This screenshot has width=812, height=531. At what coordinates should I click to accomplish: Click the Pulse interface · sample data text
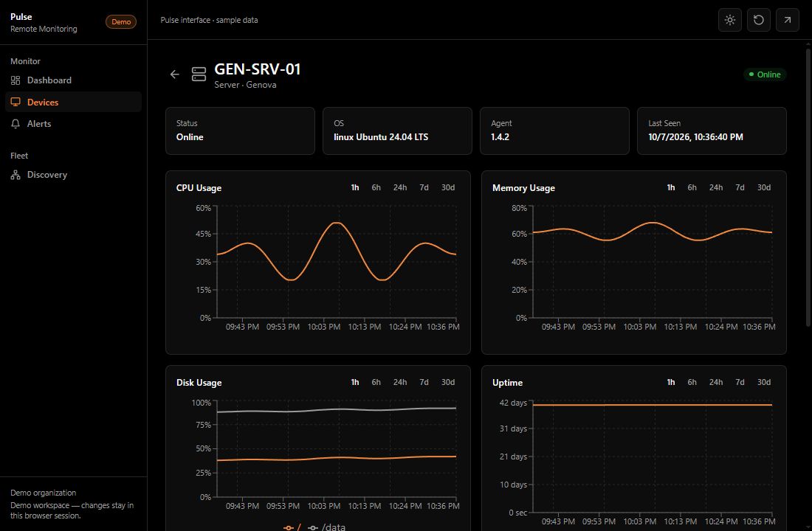209,20
